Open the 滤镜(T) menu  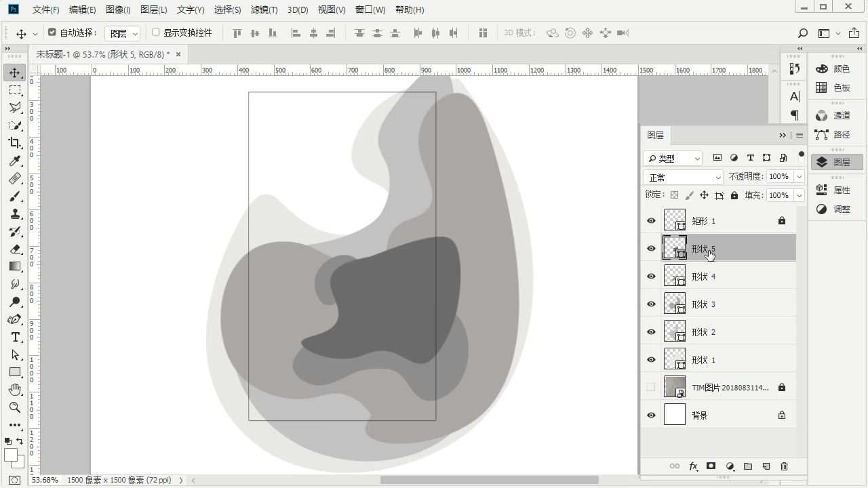(264, 10)
